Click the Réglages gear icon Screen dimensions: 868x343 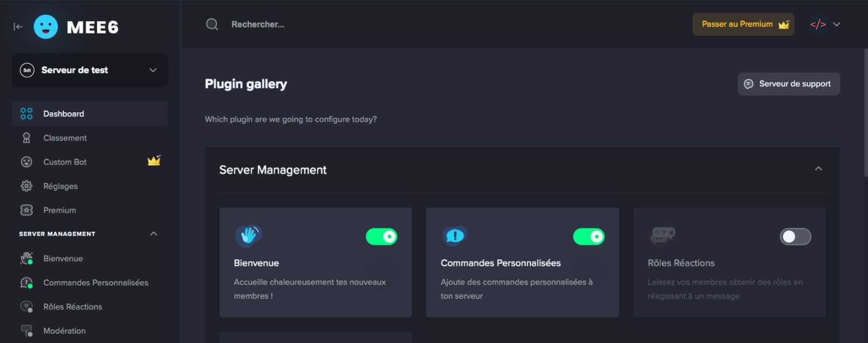click(27, 186)
